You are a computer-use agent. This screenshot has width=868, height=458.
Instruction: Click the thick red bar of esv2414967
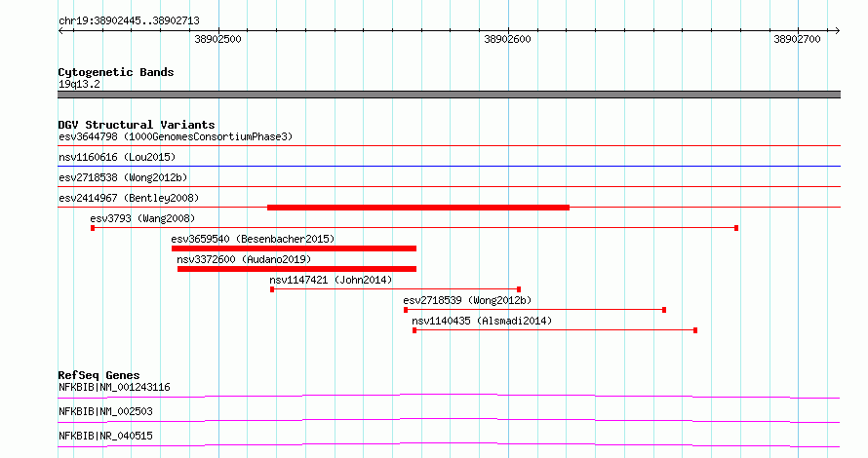[x=418, y=208]
